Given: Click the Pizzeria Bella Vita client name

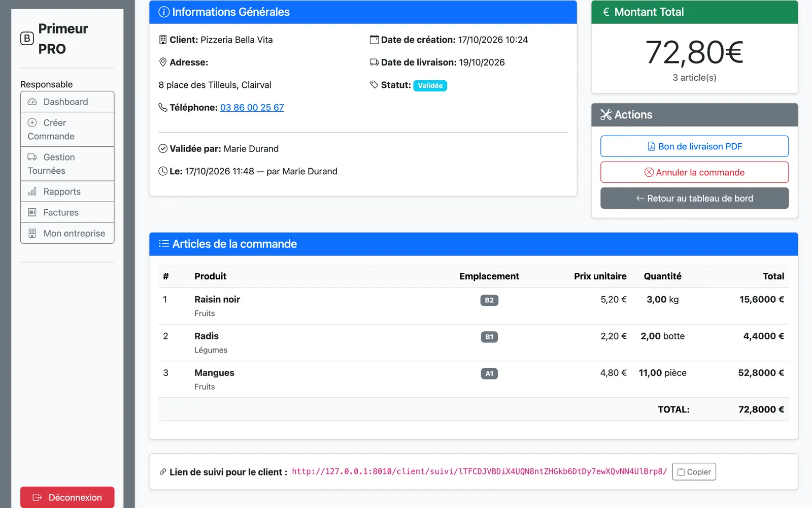Looking at the screenshot, I should [x=236, y=39].
